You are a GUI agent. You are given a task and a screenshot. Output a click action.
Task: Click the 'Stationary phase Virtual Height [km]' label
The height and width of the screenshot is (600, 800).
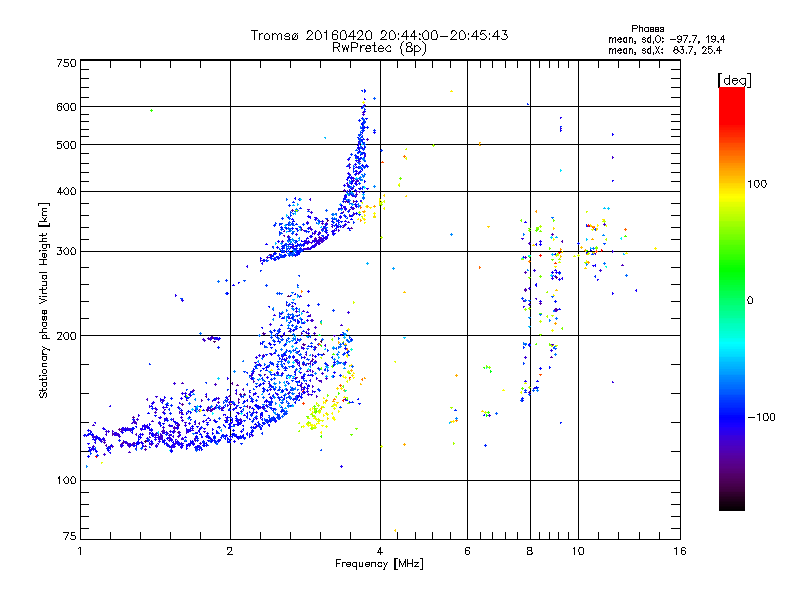click(x=44, y=301)
